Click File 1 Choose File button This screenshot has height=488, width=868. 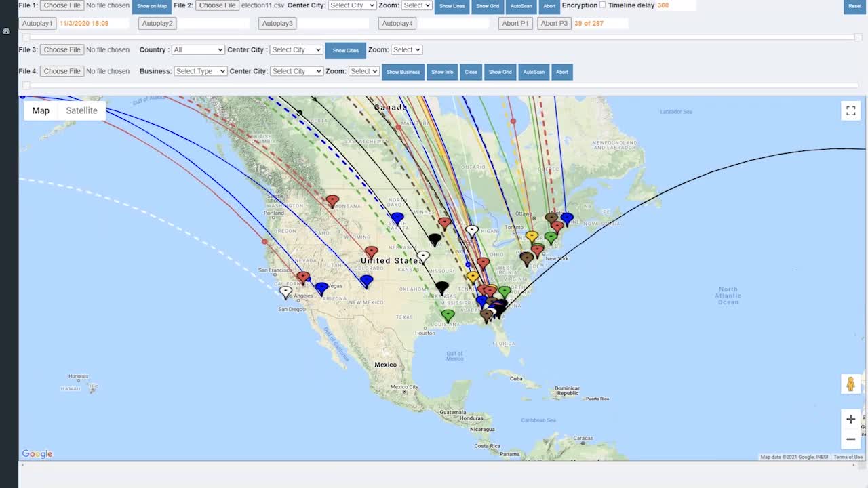(62, 5)
